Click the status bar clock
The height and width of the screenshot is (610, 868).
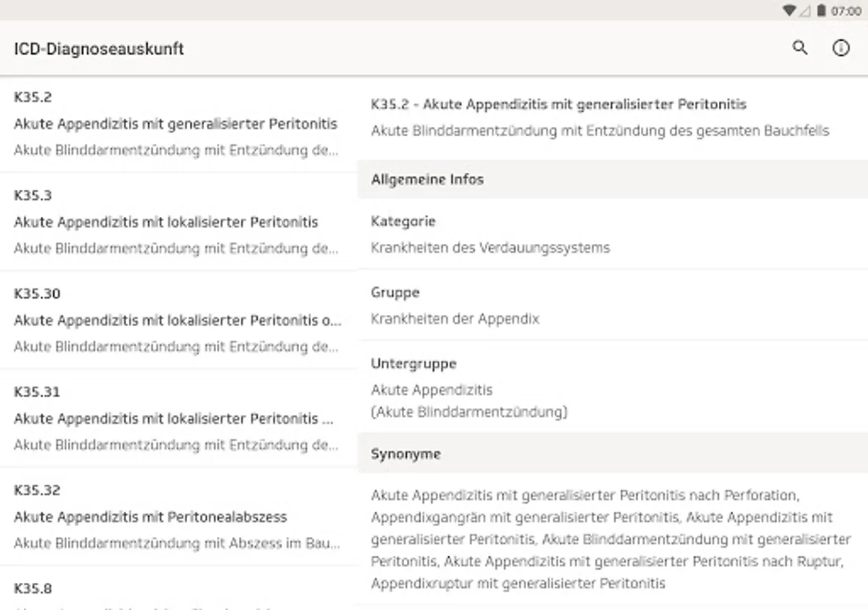click(846, 11)
